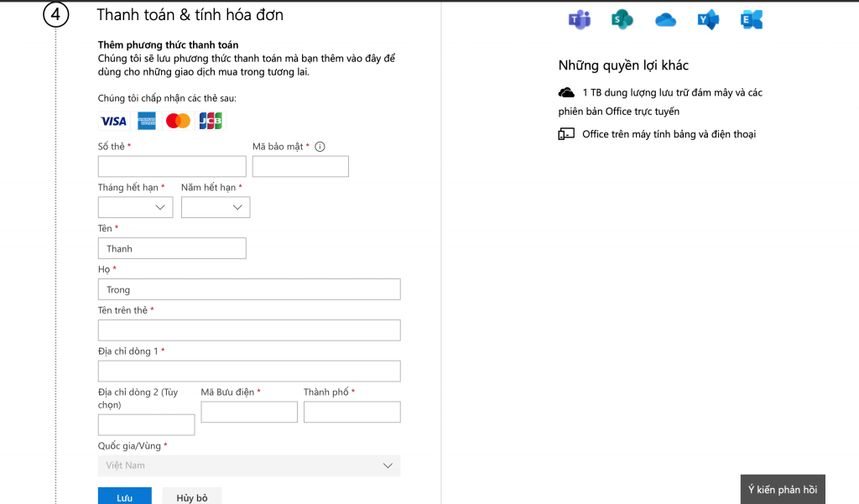Click the info icon beside Mã bảo mật
The width and height of the screenshot is (859, 504).
pos(320,147)
